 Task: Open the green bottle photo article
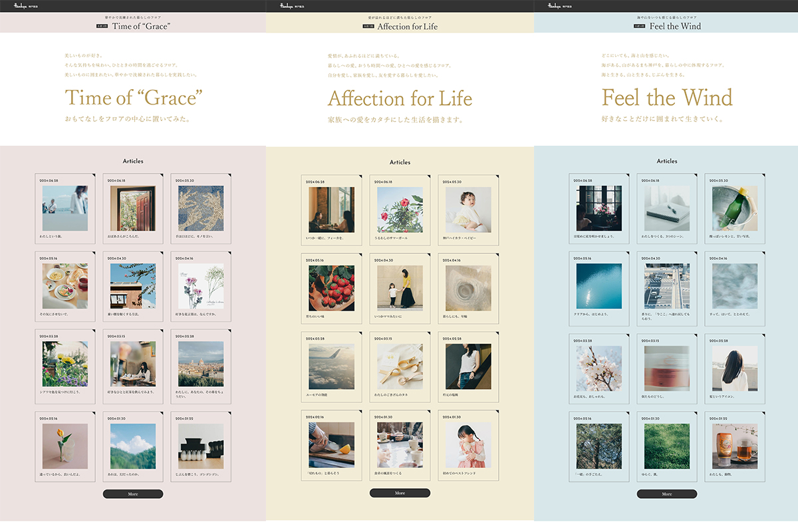click(735, 208)
